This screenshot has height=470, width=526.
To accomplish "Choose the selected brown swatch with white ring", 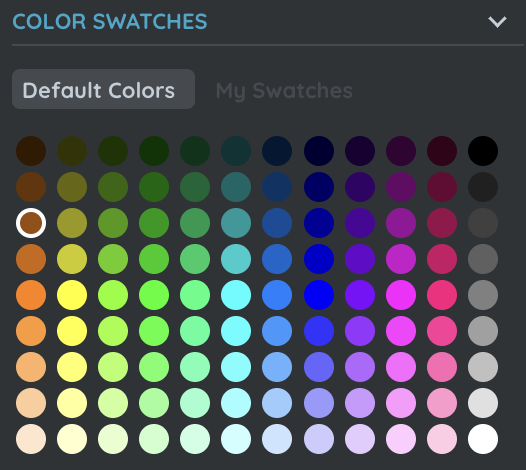I will coord(31,223).
